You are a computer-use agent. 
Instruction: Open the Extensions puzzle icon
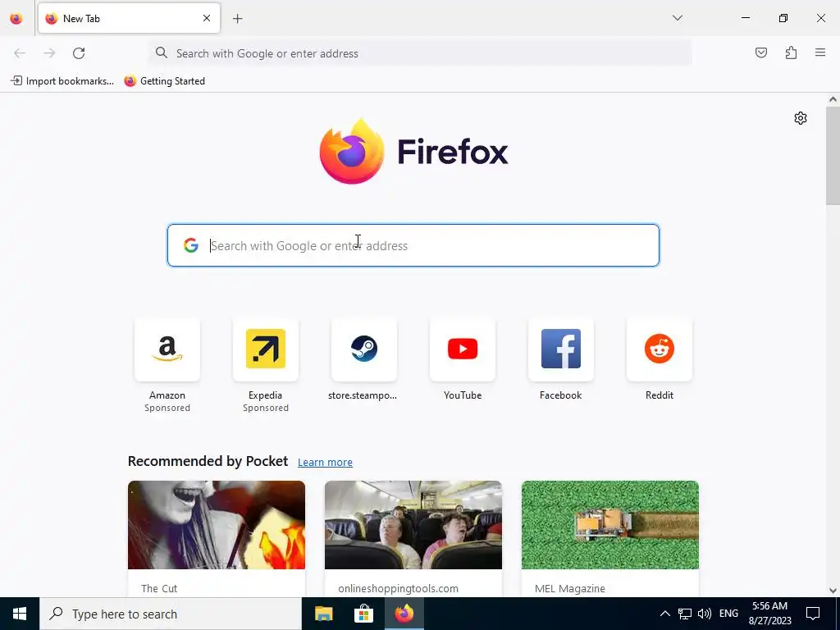click(x=791, y=52)
